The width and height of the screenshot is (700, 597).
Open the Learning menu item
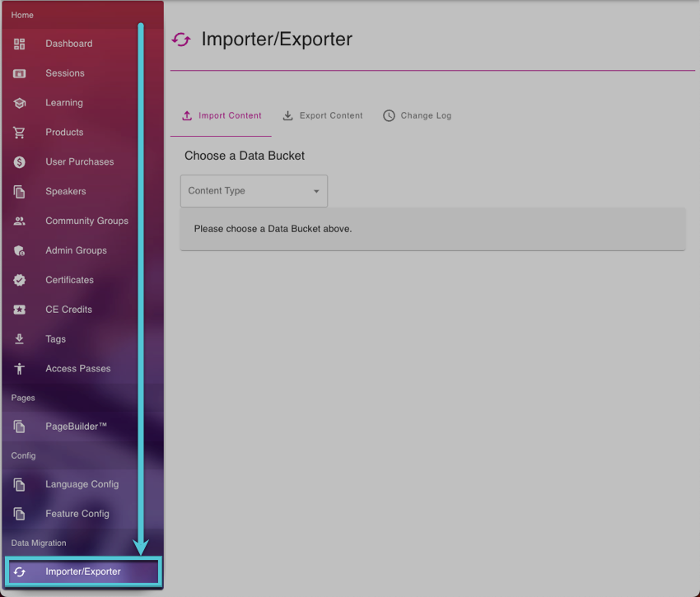83,103
